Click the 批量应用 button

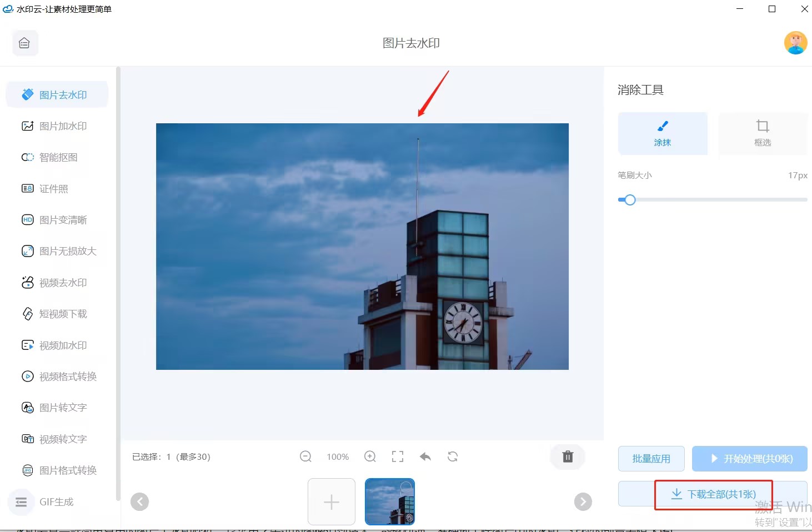[x=651, y=459]
